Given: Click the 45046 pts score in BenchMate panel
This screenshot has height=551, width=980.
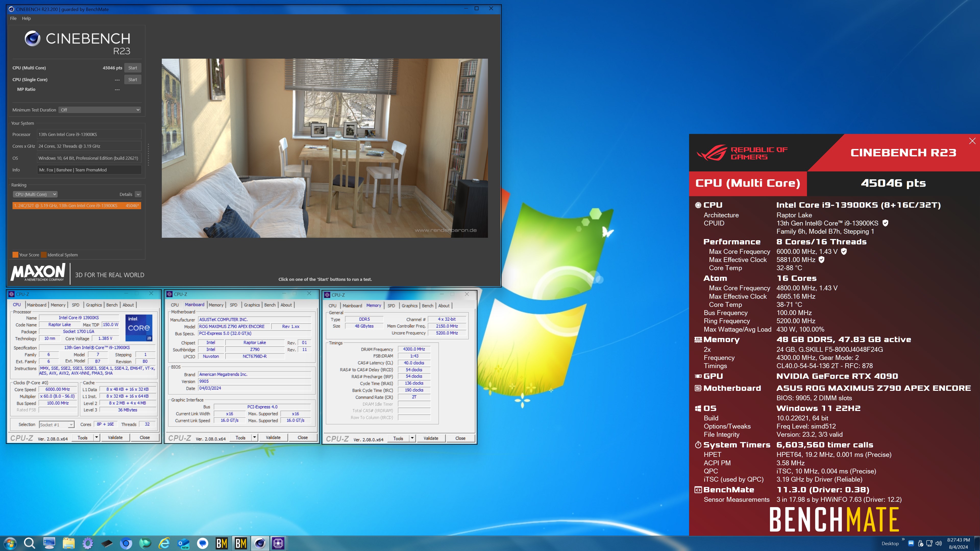Looking at the screenshot, I should 893,183.
